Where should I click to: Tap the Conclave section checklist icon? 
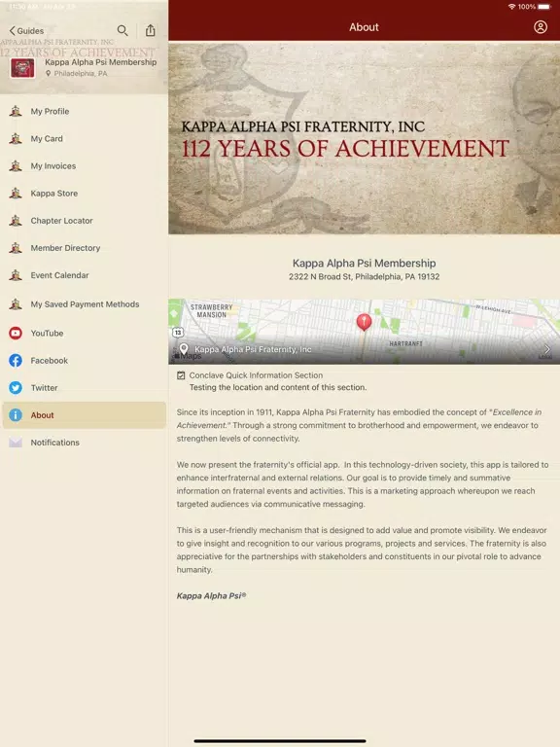[181, 375]
